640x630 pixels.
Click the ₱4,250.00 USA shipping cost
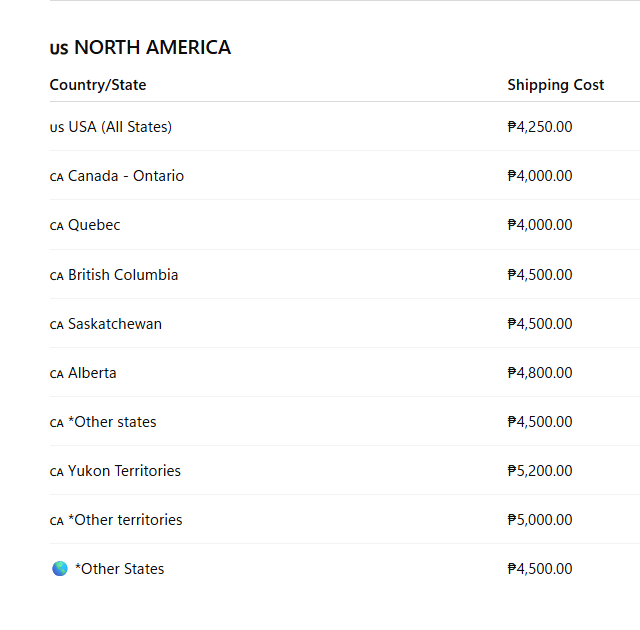click(540, 127)
